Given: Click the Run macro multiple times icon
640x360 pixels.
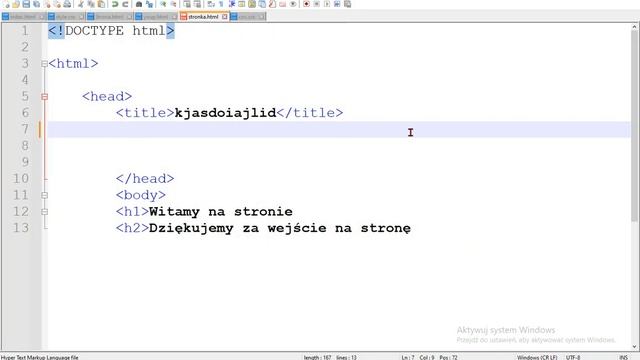Looking at the screenshot, I should point(337,4).
